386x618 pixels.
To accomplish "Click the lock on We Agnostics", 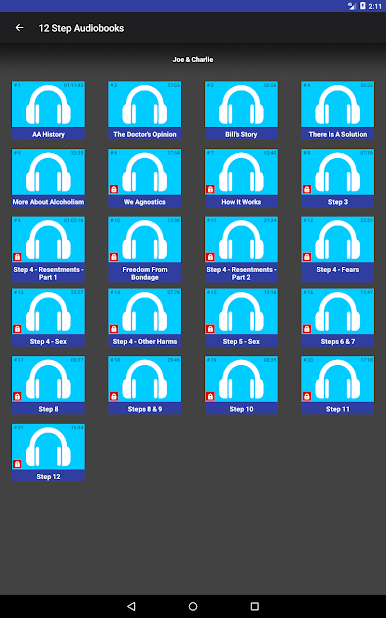I will click(x=114, y=189).
